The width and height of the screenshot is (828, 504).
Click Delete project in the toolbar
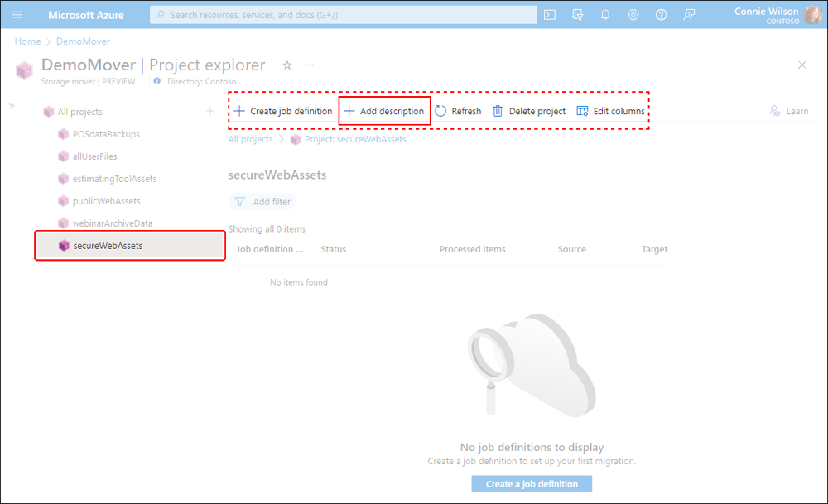pyautogui.click(x=529, y=111)
